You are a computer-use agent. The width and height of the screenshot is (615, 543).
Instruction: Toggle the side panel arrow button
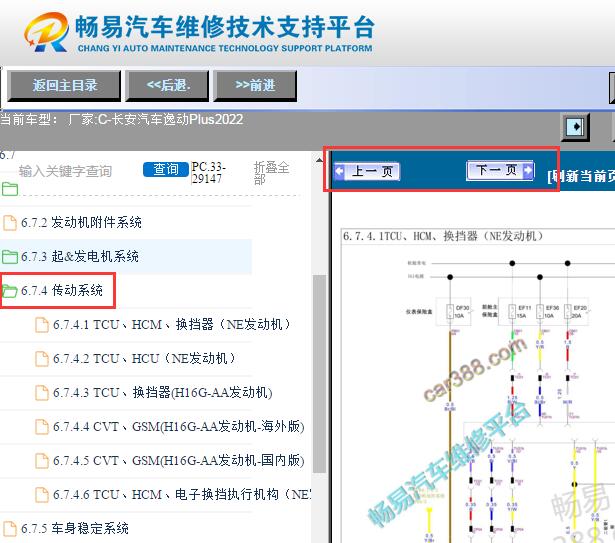575,127
